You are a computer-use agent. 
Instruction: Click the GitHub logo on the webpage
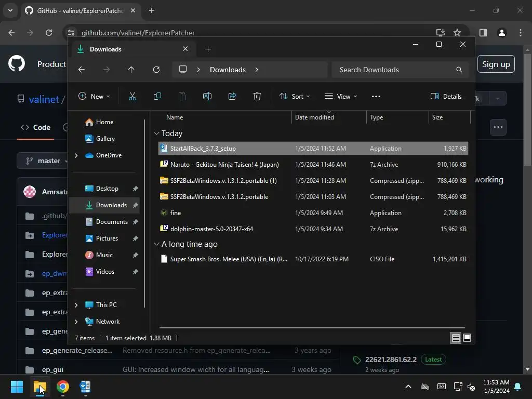coord(17,64)
